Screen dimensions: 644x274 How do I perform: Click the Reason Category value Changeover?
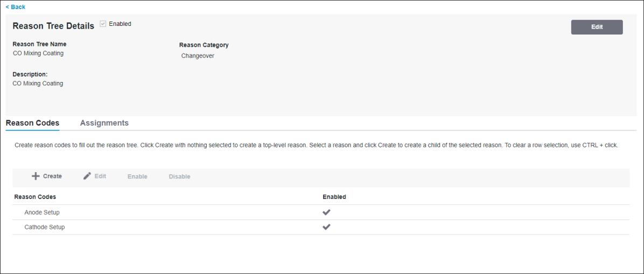(198, 56)
